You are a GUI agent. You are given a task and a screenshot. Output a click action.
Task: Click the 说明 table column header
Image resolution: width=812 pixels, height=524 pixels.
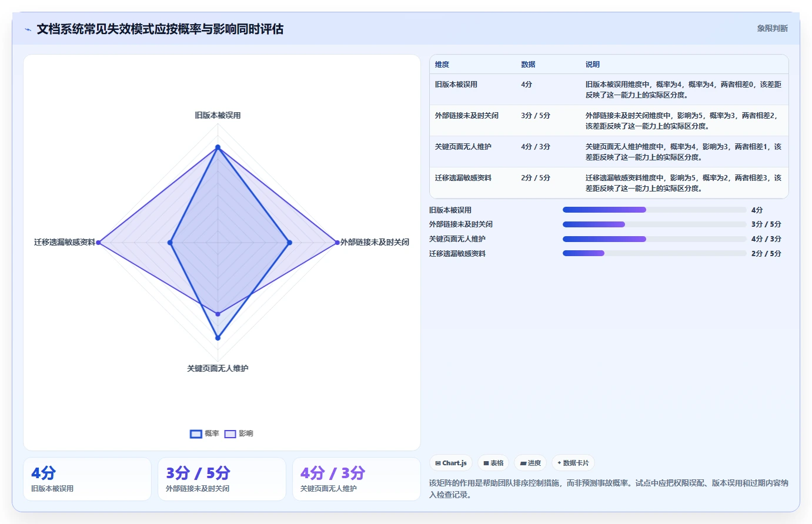(593, 65)
